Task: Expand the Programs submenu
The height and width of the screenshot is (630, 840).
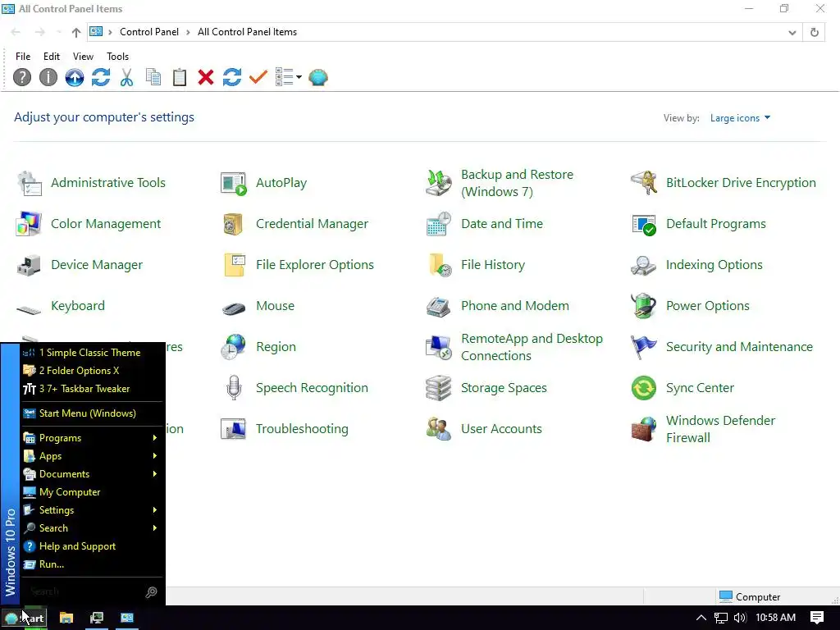Action: pyautogui.click(x=92, y=438)
